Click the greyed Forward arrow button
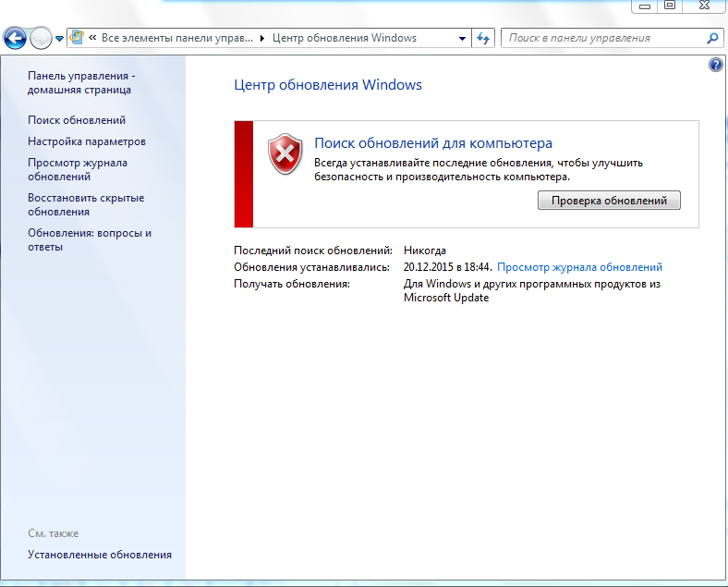This screenshot has width=728, height=587. point(41,38)
